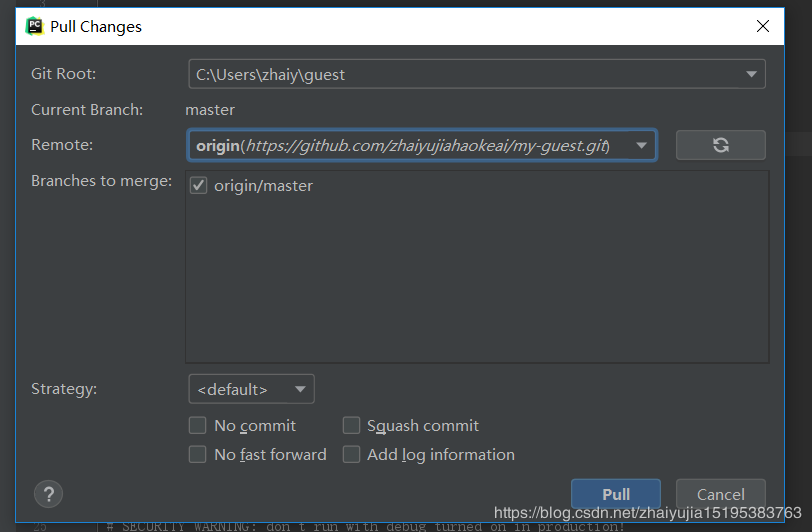
Task: Tick the Add log information checkbox
Action: tap(351, 454)
